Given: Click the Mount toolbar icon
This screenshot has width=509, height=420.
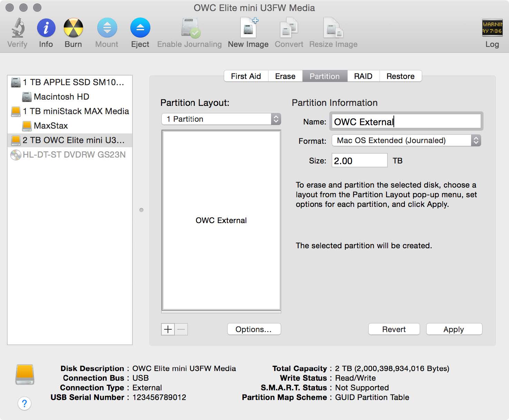Looking at the screenshot, I should point(107,31).
